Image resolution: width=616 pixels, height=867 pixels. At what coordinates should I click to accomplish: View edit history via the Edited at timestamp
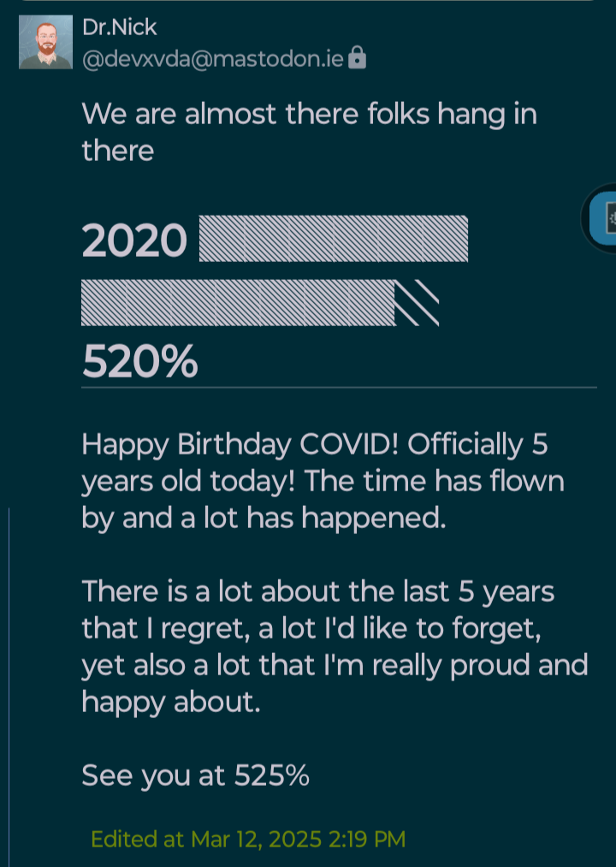[x=248, y=838]
